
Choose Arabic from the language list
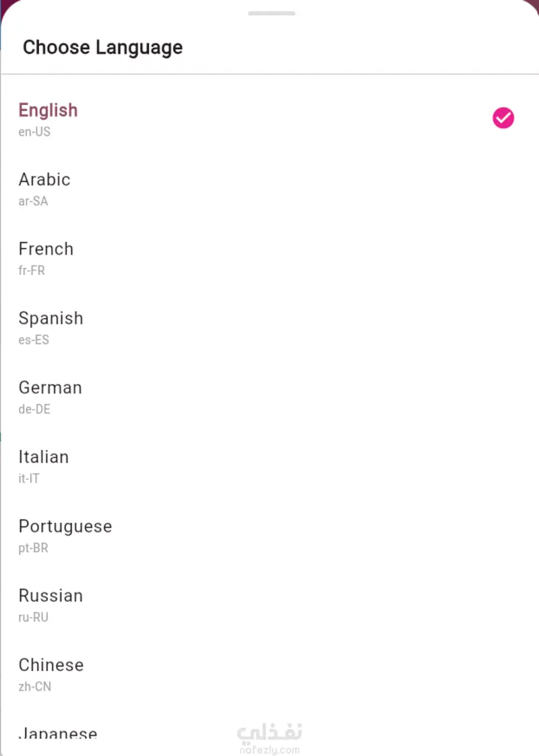click(44, 180)
